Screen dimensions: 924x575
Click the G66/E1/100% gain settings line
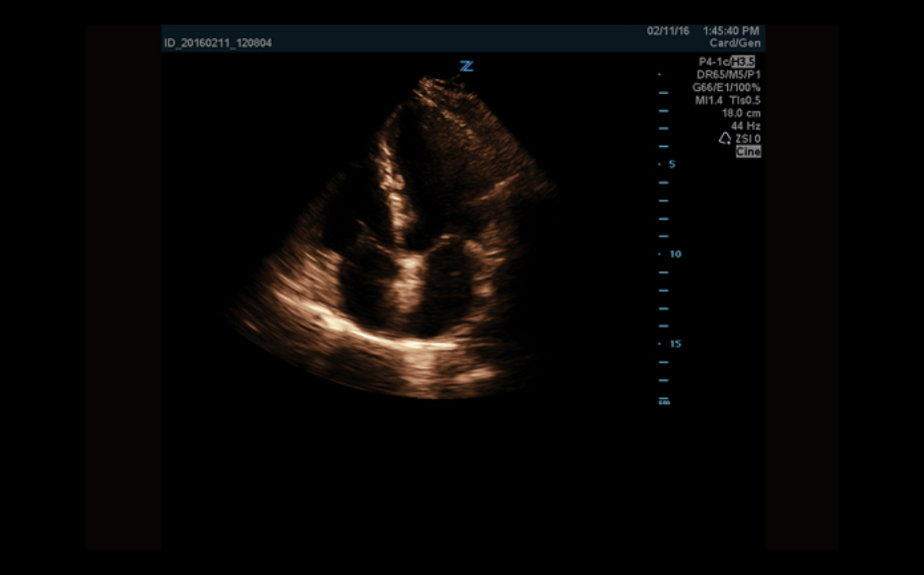click(729, 88)
